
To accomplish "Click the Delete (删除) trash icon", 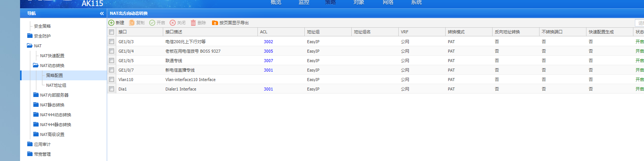I will pos(193,23).
